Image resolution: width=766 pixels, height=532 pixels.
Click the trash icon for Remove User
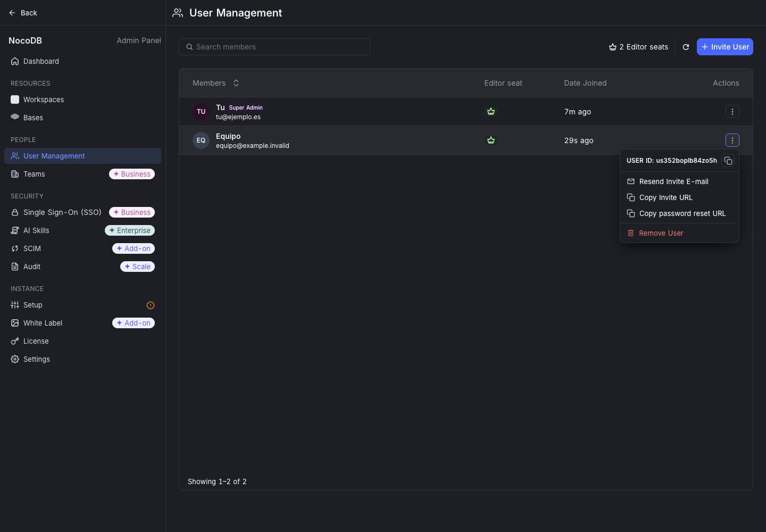(x=631, y=233)
